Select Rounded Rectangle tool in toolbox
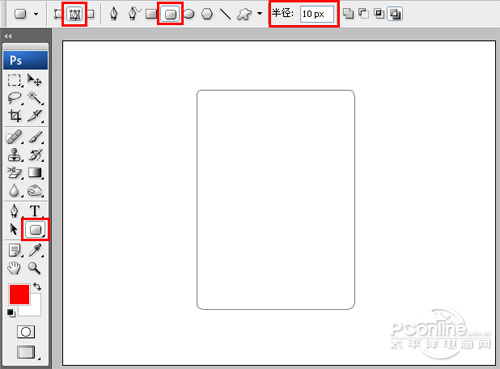 35,230
